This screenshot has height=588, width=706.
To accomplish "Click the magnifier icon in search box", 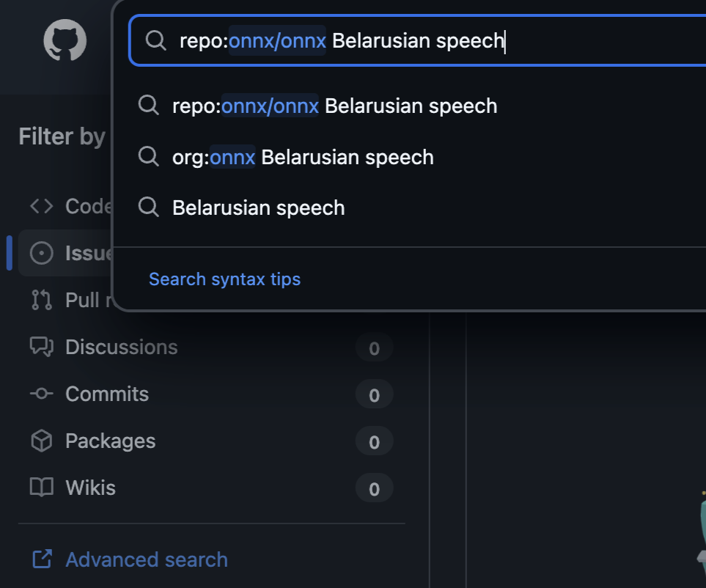I will tap(156, 40).
